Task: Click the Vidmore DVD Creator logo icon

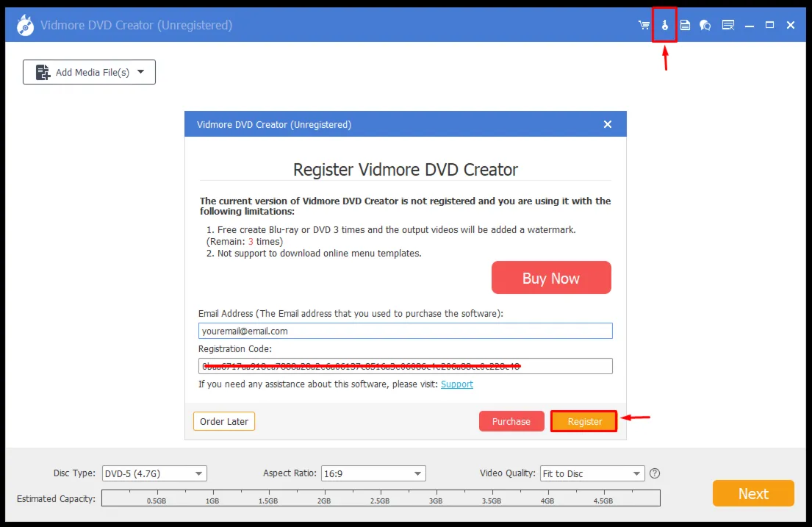Action: pyautogui.click(x=24, y=26)
